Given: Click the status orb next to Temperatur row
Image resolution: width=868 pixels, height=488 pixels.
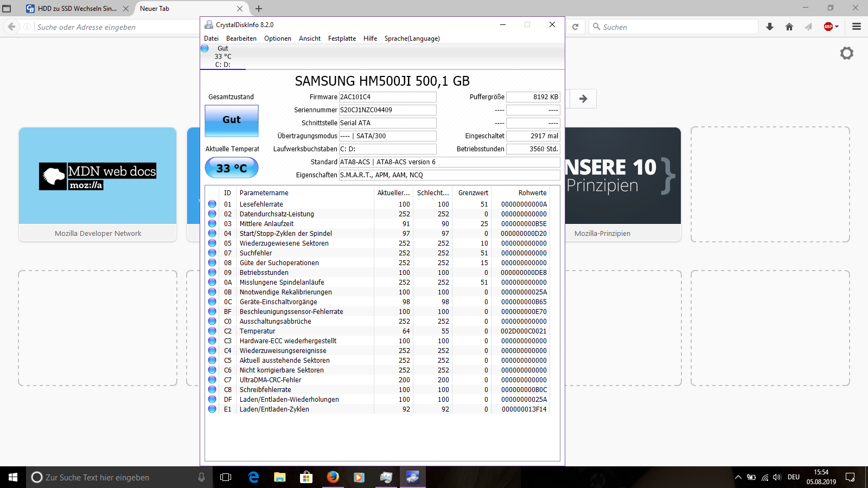Looking at the screenshot, I should [212, 331].
